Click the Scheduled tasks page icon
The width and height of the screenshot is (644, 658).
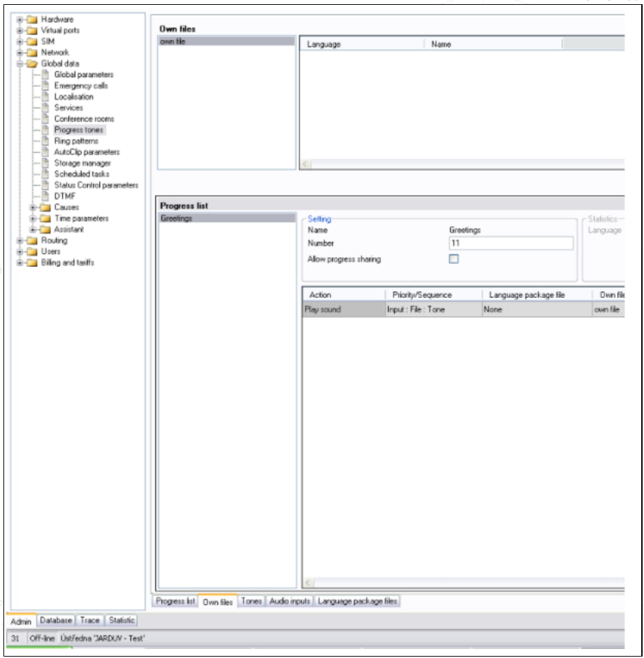(x=46, y=174)
